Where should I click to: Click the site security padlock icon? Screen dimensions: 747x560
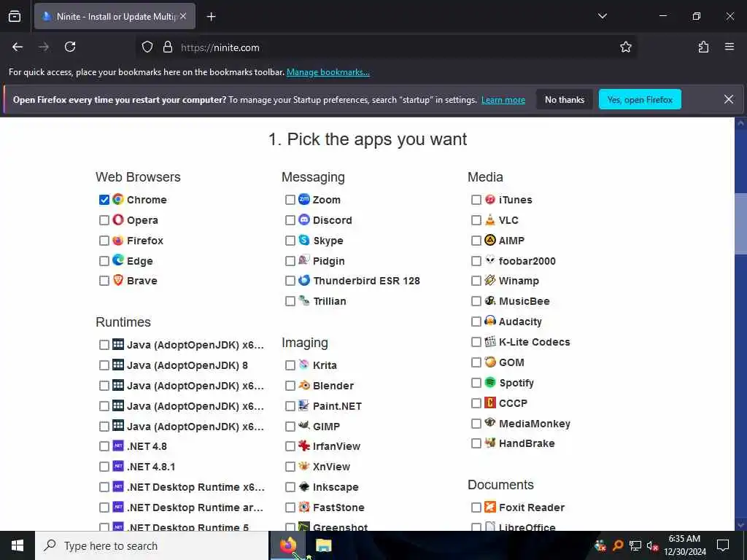click(167, 47)
